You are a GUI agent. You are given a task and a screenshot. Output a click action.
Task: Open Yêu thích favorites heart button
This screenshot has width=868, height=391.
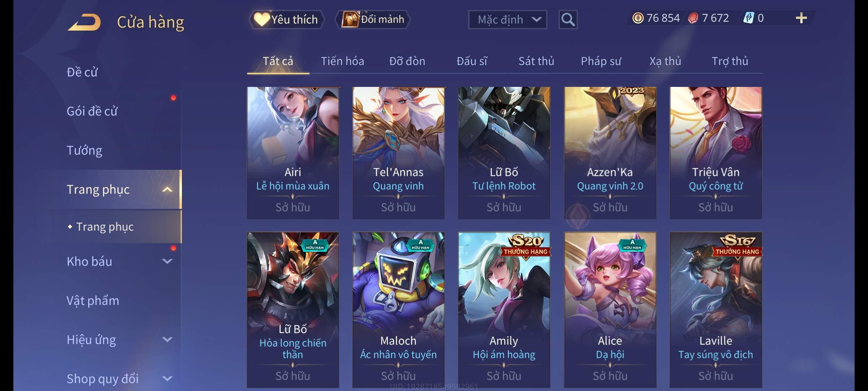point(286,20)
